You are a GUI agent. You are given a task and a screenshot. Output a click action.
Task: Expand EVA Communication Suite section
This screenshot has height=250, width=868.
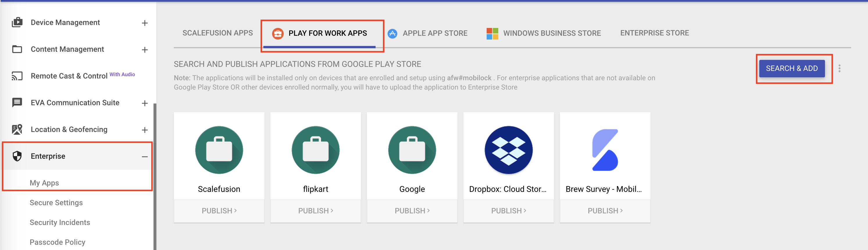click(144, 103)
